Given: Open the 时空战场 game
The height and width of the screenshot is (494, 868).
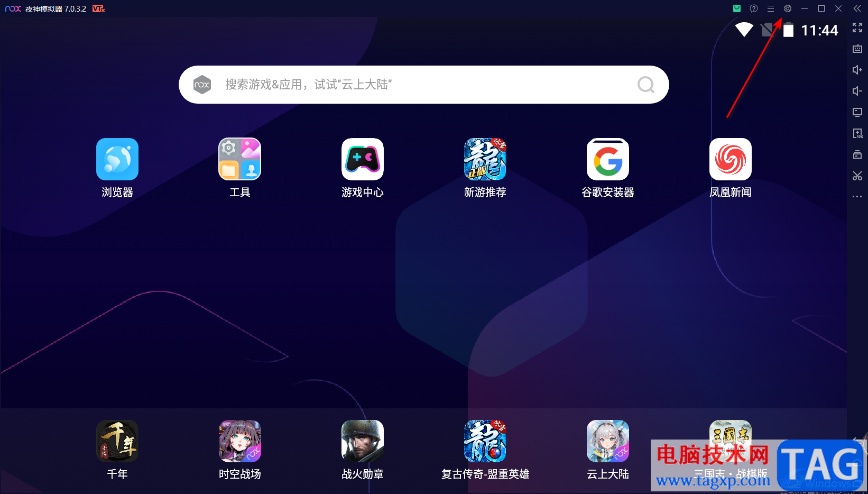Looking at the screenshot, I should tap(240, 450).
